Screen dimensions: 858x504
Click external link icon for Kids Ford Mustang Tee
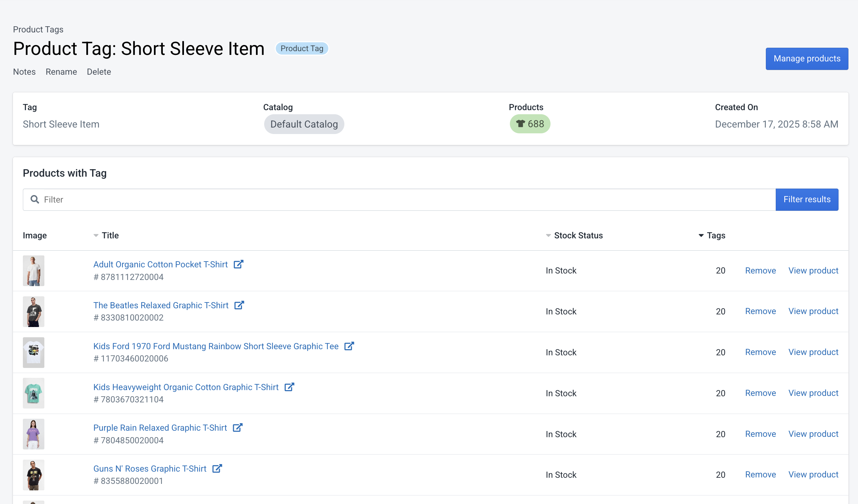tap(349, 346)
